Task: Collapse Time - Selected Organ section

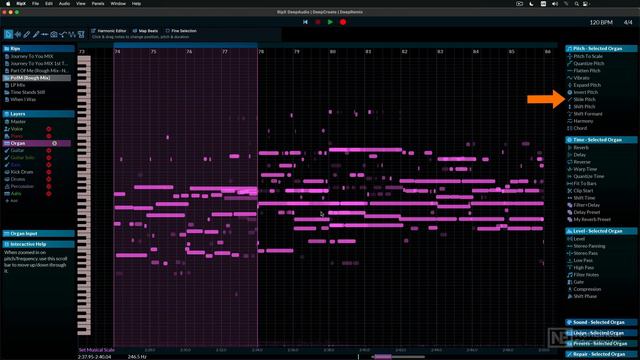Action: pos(601,140)
